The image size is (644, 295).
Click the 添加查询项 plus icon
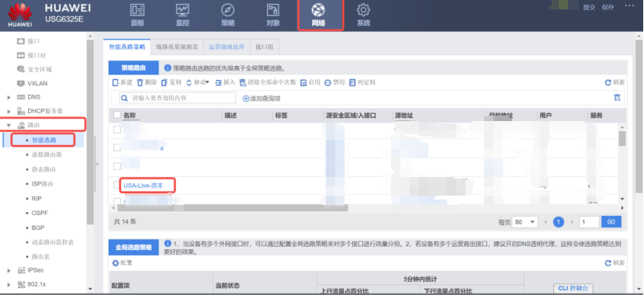coord(246,99)
